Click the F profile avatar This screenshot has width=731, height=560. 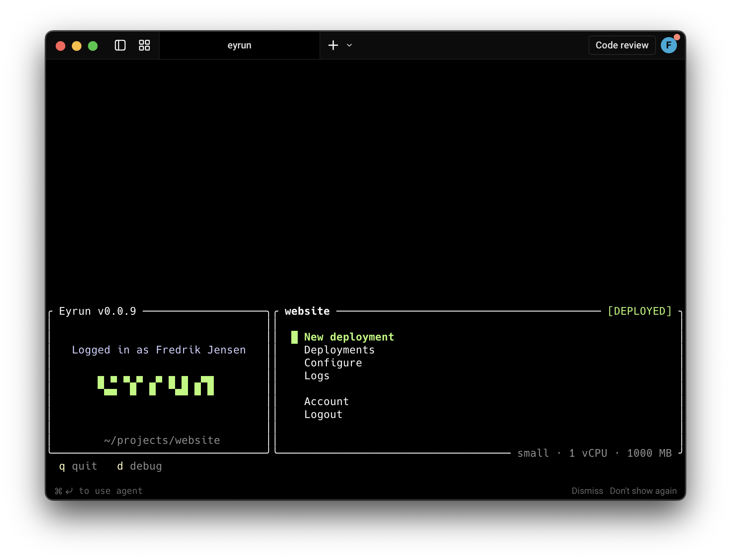(x=669, y=45)
